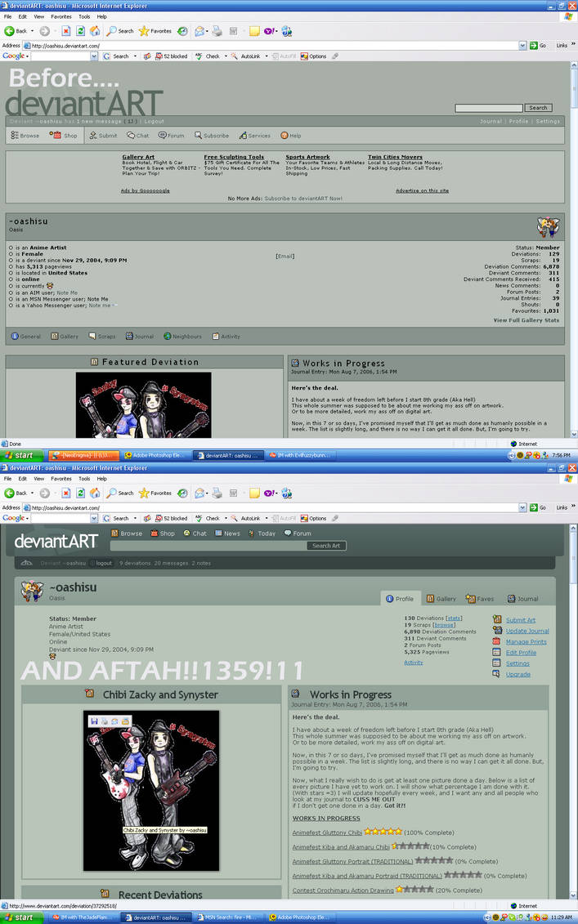578x924 pixels.
Task: Open Animefest Gluttony Chibi link
Action: (327, 832)
